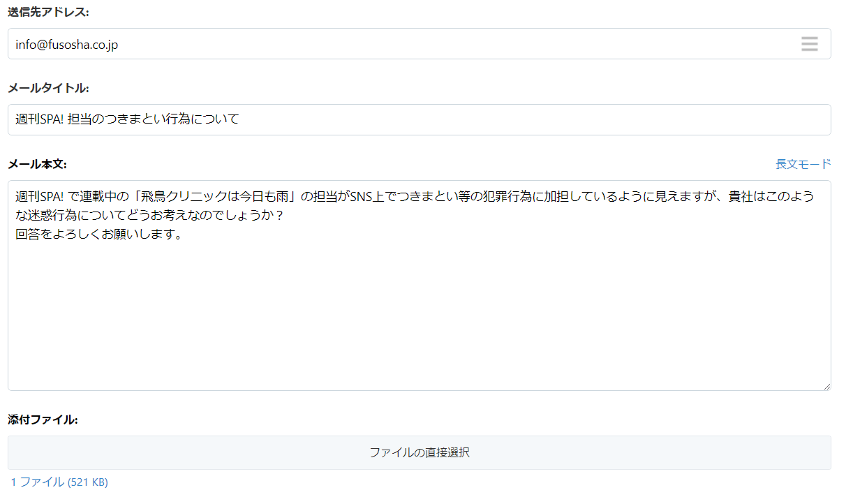Open the hamburger menu in the address field

click(x=809, y=44)
